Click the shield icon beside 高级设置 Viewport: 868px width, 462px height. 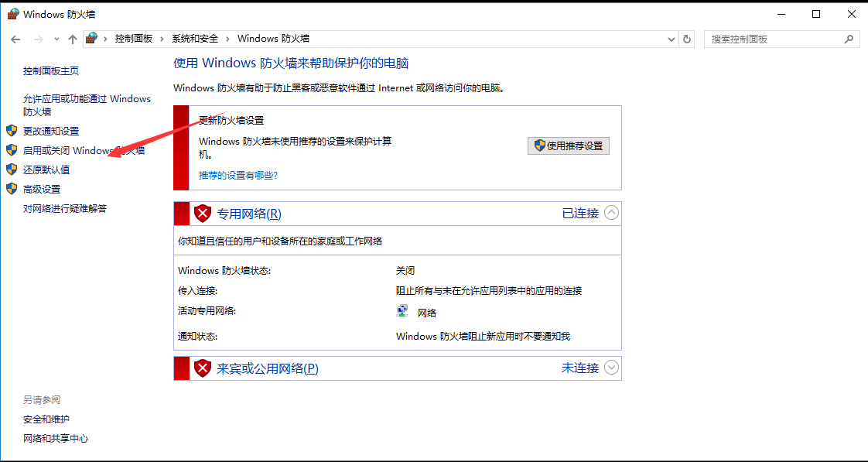[x=12, y=189]
